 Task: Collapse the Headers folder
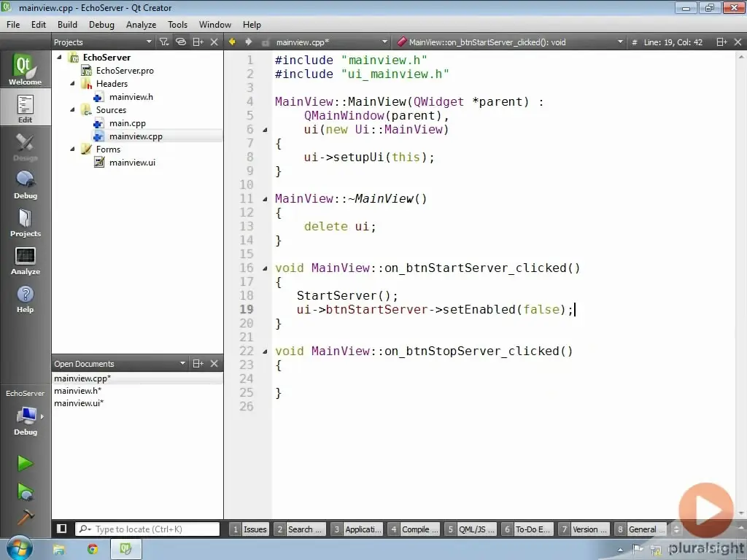click(x=72, y=83)
